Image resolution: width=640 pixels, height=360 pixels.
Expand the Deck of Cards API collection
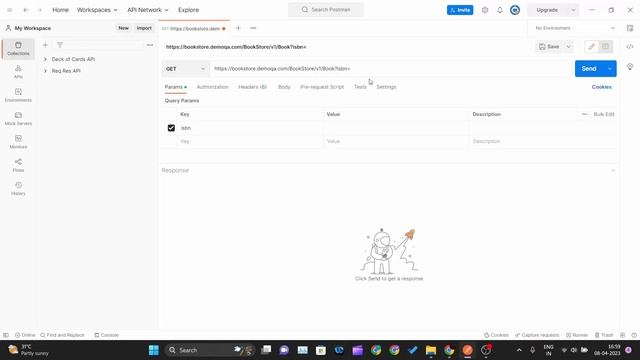pyautogui.click(x=45, y=59)
